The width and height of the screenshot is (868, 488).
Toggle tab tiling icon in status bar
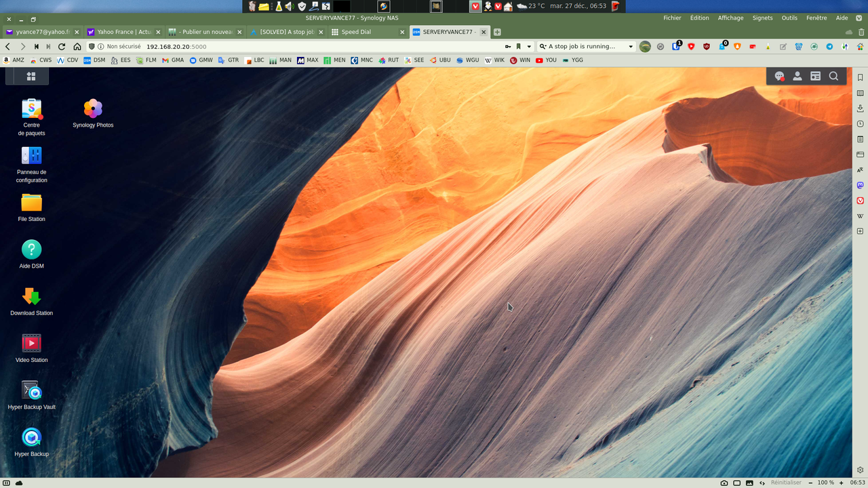pyautogui.click(x=736, y=483)
